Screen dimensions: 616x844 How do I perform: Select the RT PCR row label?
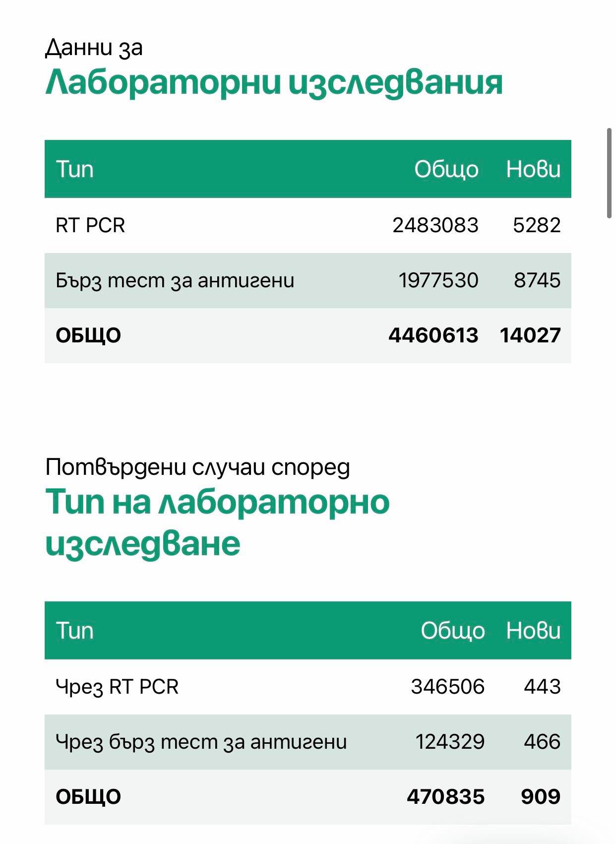coord(90,225)
